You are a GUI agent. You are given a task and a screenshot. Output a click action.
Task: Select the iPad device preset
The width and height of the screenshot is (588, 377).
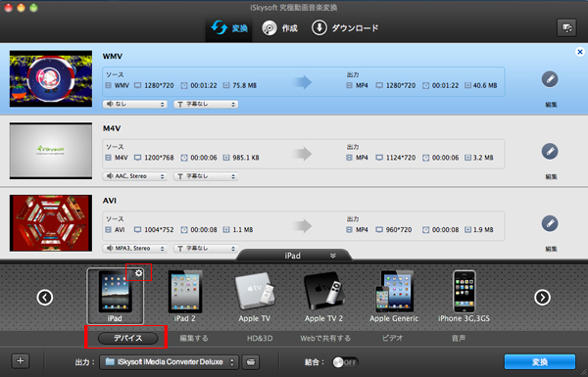coord(115,296)
